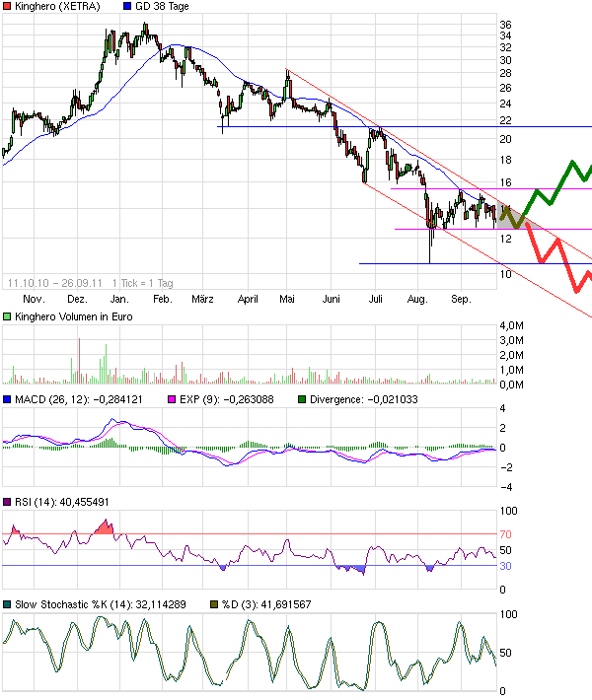Screen dimensions: 592x700
Task: Click the price axis label 22
Action: 505,120
